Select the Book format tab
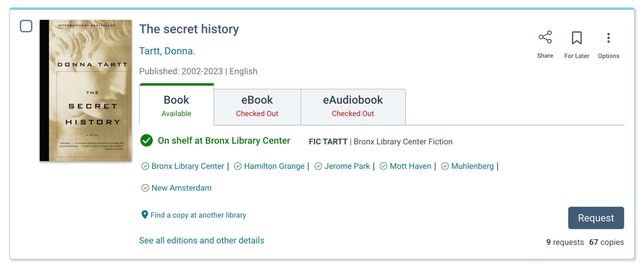 tap(176, 106)
